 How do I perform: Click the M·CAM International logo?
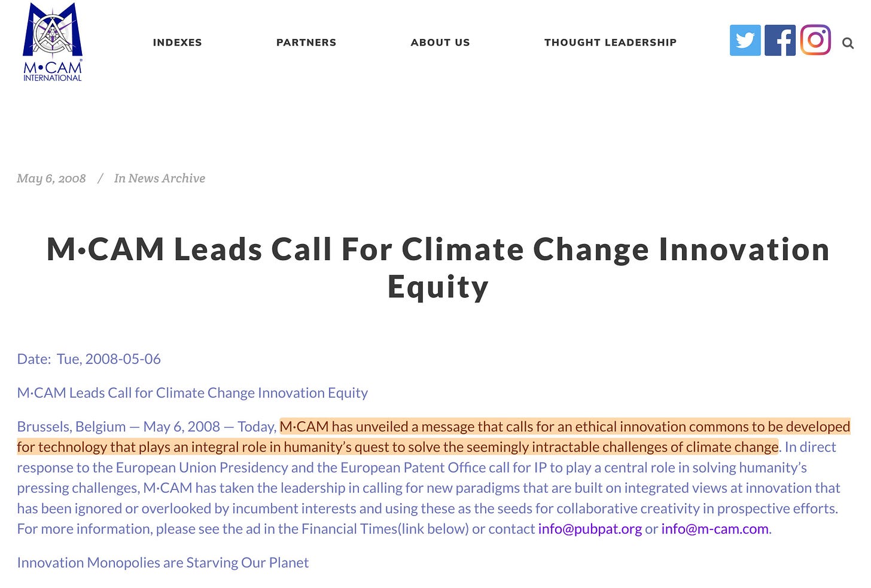coord(53,42)
